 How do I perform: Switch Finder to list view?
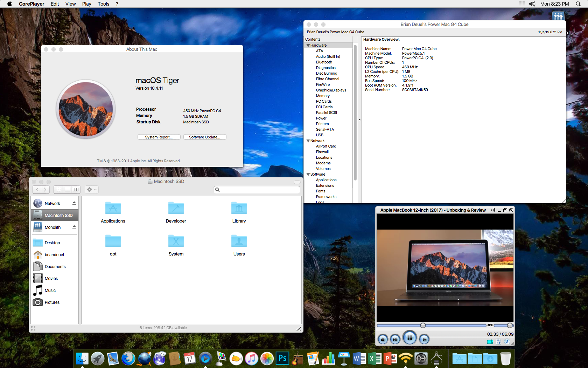[67, 190]
